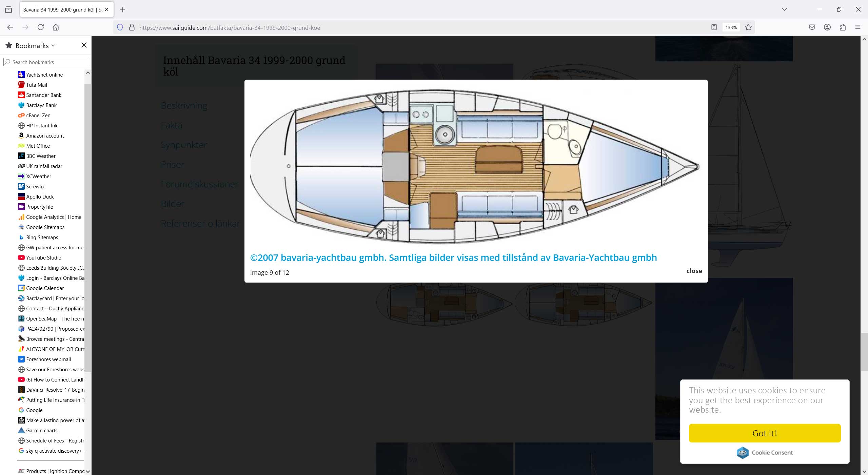The width and height of the screenshot is (868, 475).
Task: Open the Apollo Duck bookmark
Action: point(36,197)
